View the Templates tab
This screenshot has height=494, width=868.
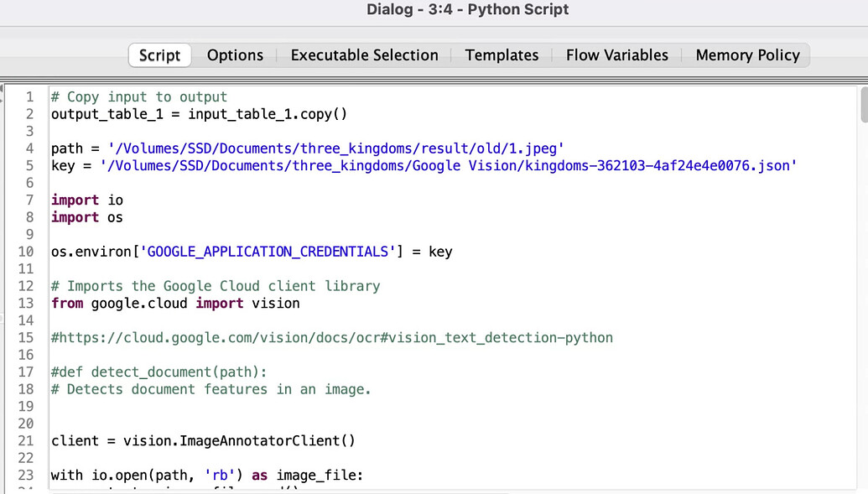(502, 55)
